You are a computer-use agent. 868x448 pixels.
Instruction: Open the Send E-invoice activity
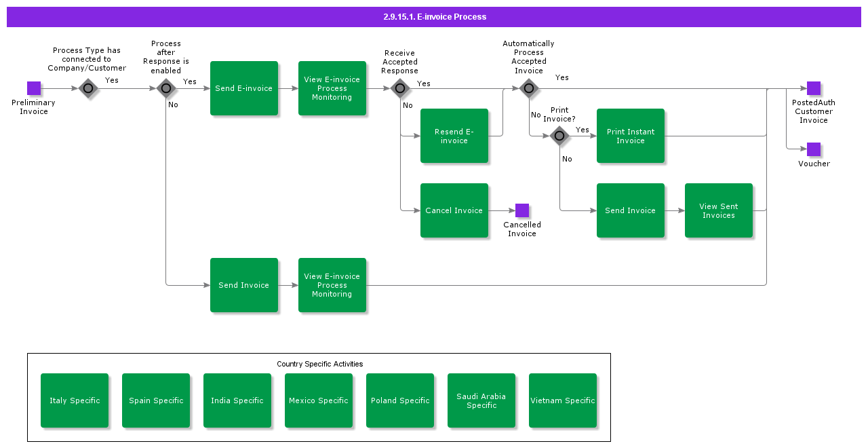click(x=244, y=88)
